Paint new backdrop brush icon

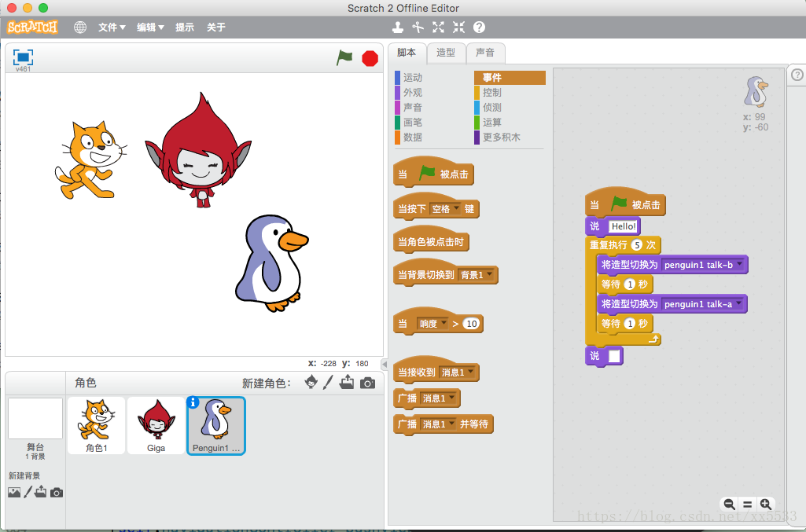coord(28,492)
